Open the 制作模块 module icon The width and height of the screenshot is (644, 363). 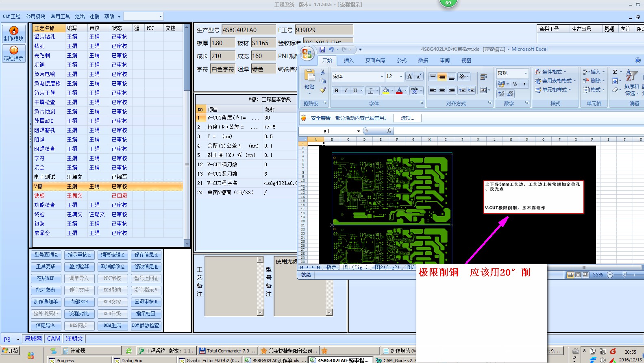(14, 34)
